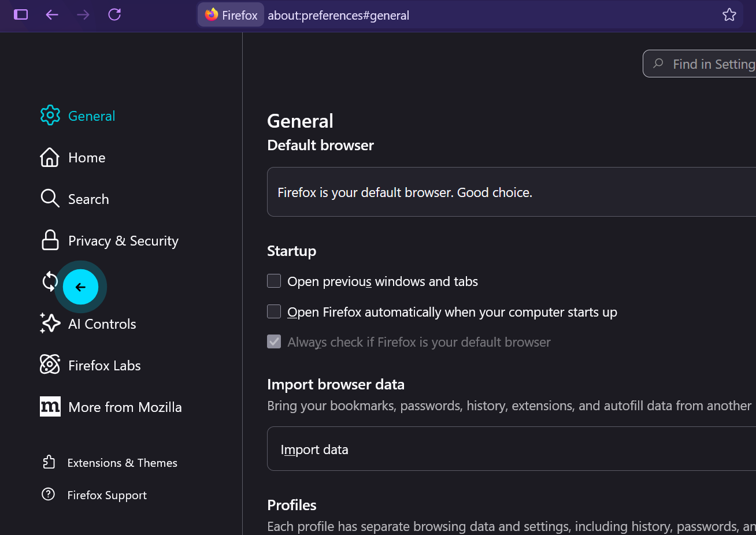Select the Search settings category

tap(88, 199)
